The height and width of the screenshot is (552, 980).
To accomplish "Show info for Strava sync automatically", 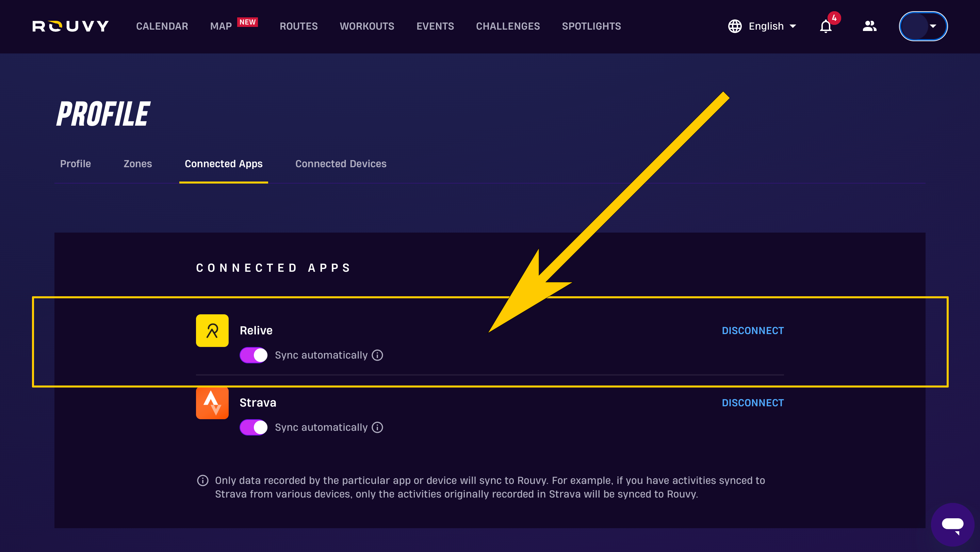I will [377, 427].
